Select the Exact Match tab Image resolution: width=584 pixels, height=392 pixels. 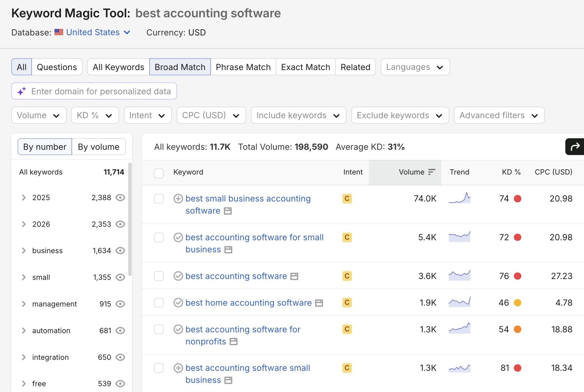point(305,67)
